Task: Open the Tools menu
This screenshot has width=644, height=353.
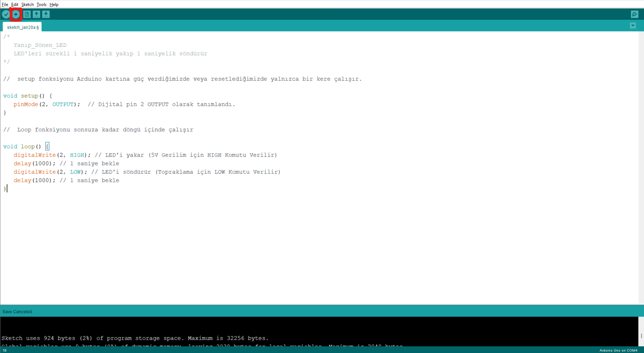Action: (41, 5)
